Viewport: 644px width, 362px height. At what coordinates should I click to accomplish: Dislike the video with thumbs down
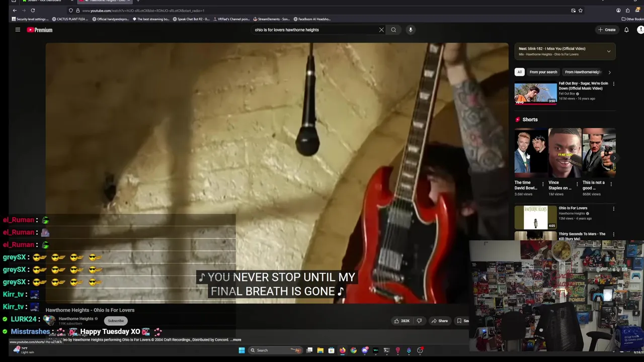point(419,321)
